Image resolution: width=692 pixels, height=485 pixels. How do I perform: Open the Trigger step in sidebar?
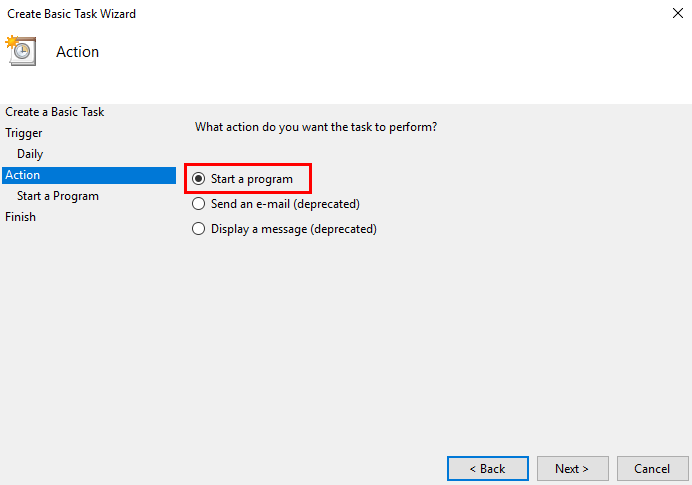[24, 133]
